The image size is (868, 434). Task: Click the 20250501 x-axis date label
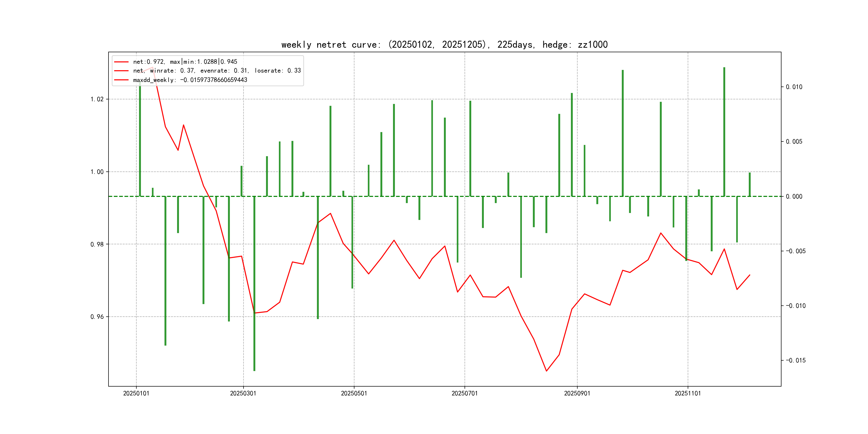pyautogui.click(x=354, y=393)
